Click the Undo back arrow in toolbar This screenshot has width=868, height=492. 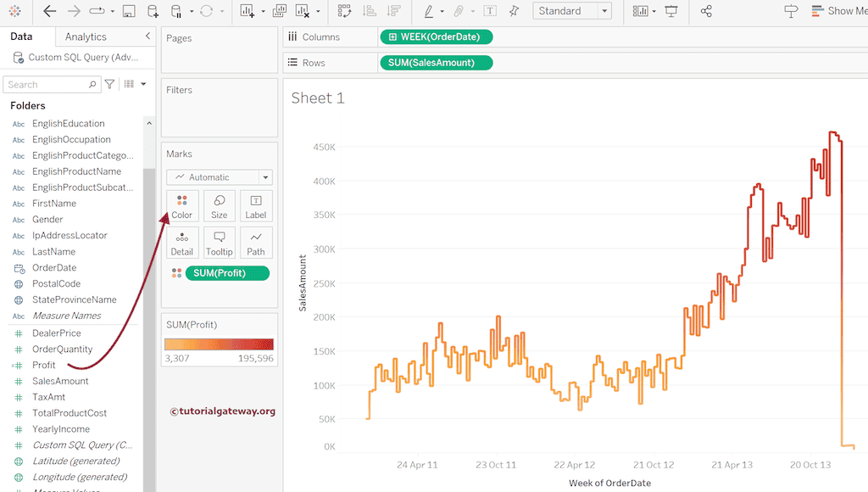click(50, 11)
